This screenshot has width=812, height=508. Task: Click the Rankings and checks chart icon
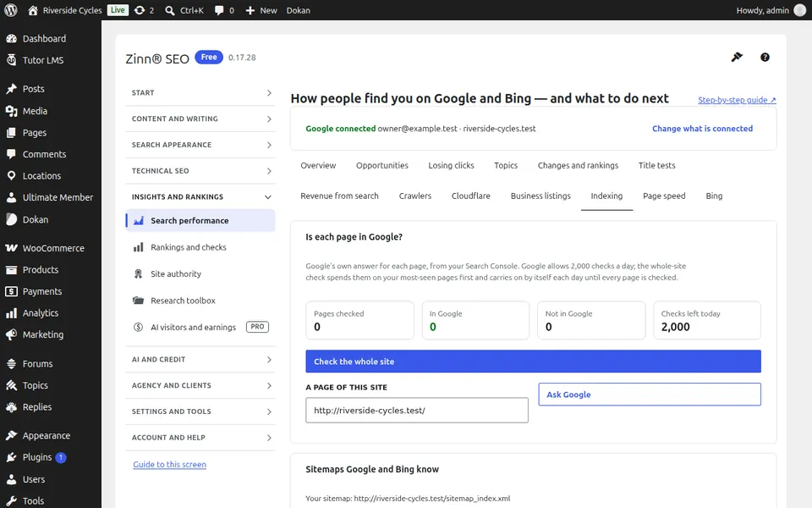138,247
